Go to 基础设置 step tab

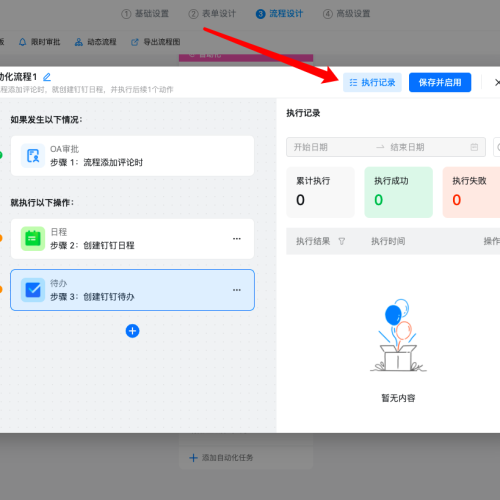(x=145, y=14)
